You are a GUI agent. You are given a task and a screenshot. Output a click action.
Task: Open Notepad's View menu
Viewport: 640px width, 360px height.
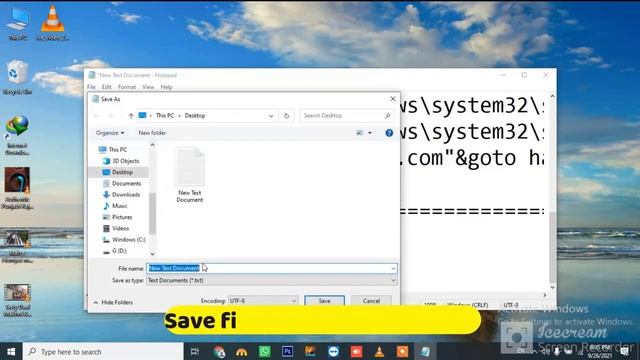point(148,87)
